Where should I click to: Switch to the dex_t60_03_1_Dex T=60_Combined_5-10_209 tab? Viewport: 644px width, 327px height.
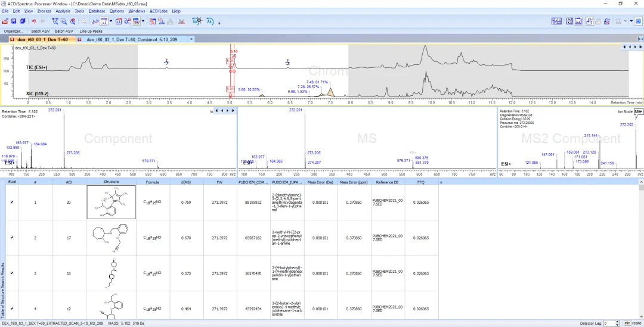point(132,39)
